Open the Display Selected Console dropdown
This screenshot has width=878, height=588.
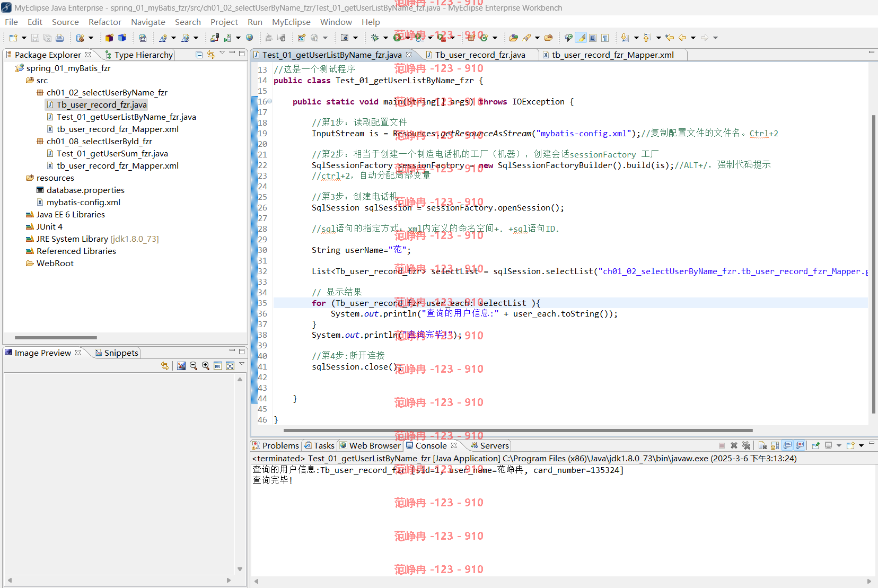click(x=839, y=445)
